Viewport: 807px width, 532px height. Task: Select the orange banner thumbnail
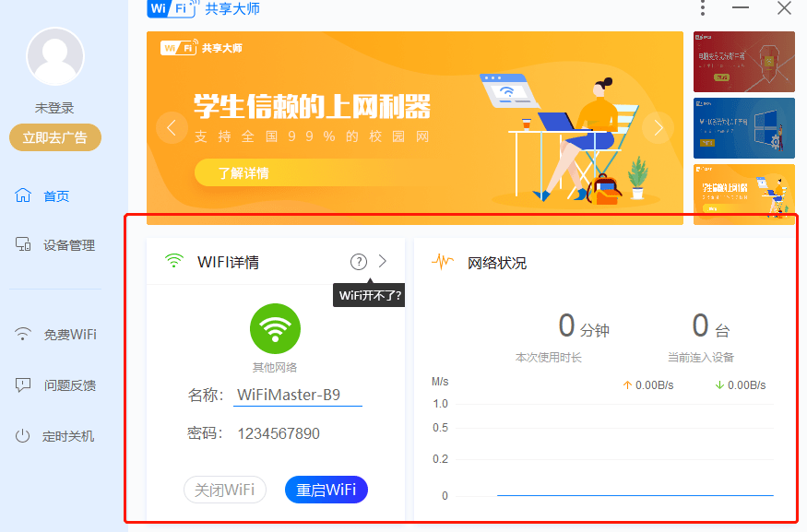(744, 195)
